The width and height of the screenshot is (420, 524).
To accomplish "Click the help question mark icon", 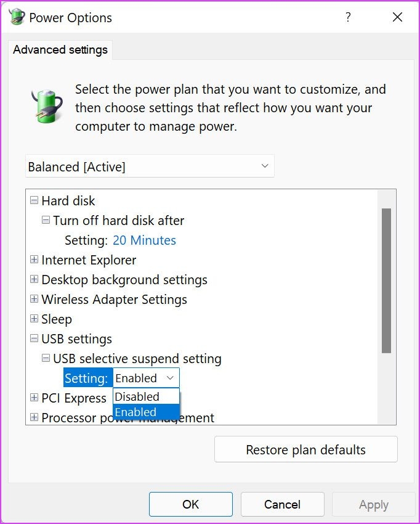I will [x=348, y=17].
